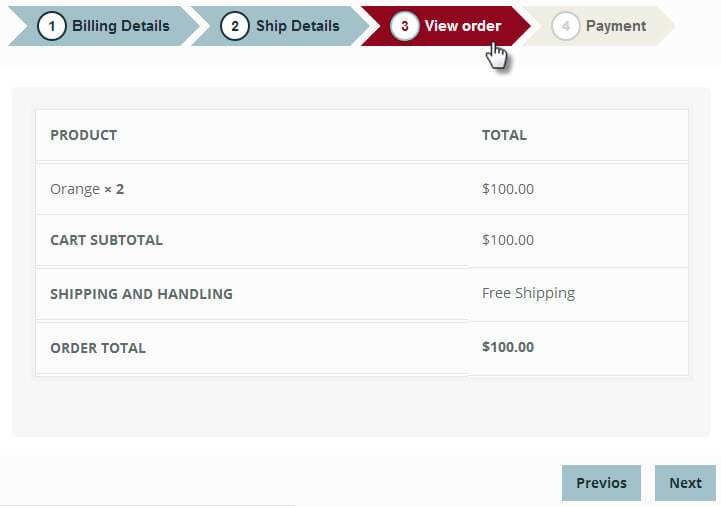The width and height of the screenshot is (721, 506).
Task: Click the step 2 circle icon
Action: (x=235, y=26)
